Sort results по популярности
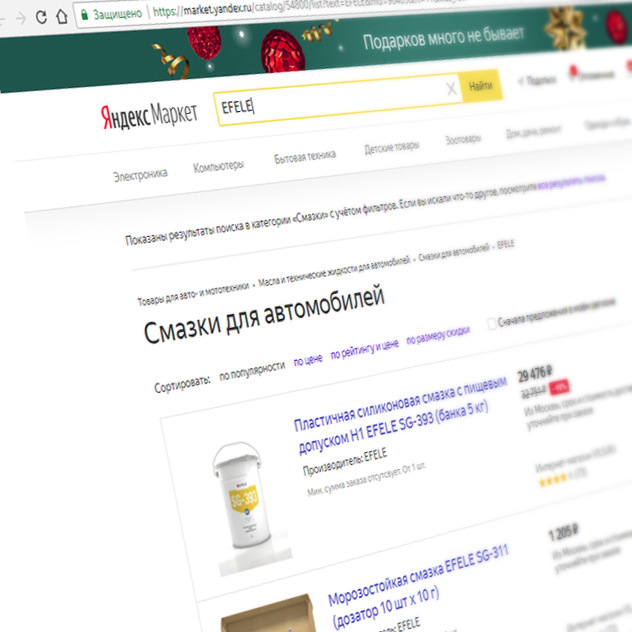Screen dimensions: 632x632 pyautogui.click(x=252, y=371)
